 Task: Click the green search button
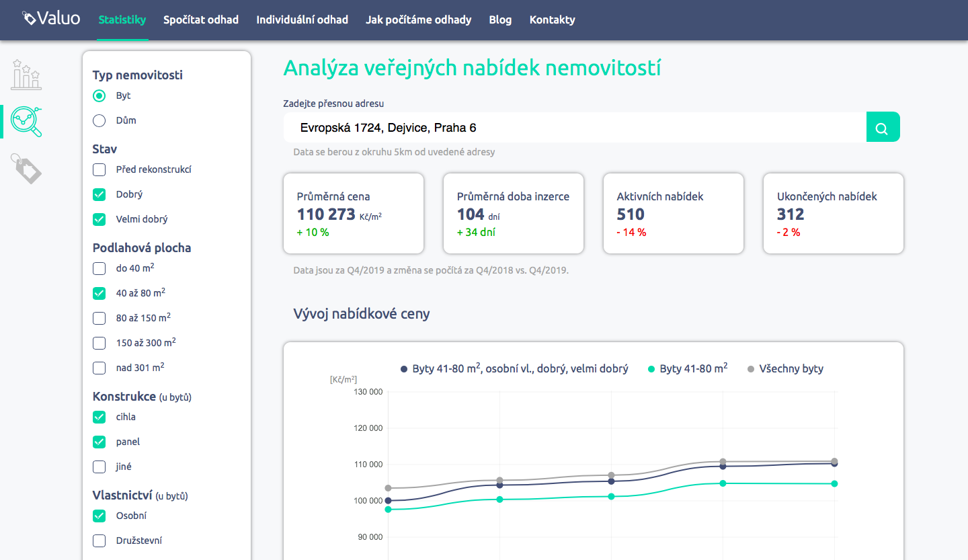point(883,127)
